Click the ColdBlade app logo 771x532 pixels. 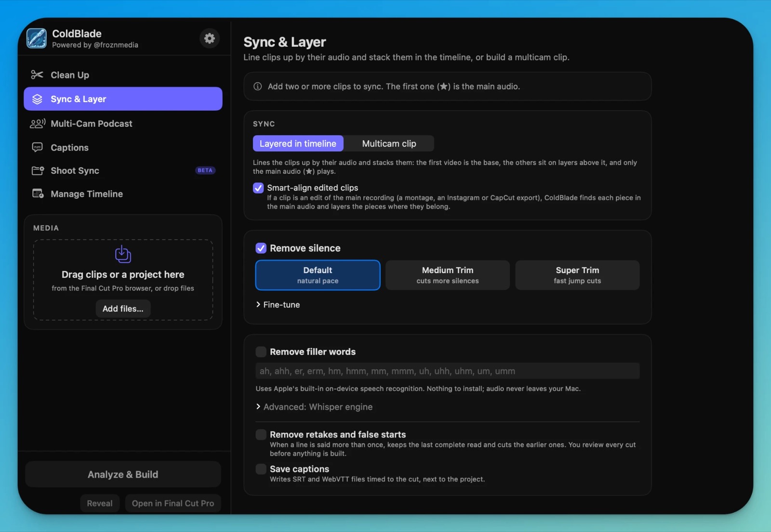click(37, 39)
